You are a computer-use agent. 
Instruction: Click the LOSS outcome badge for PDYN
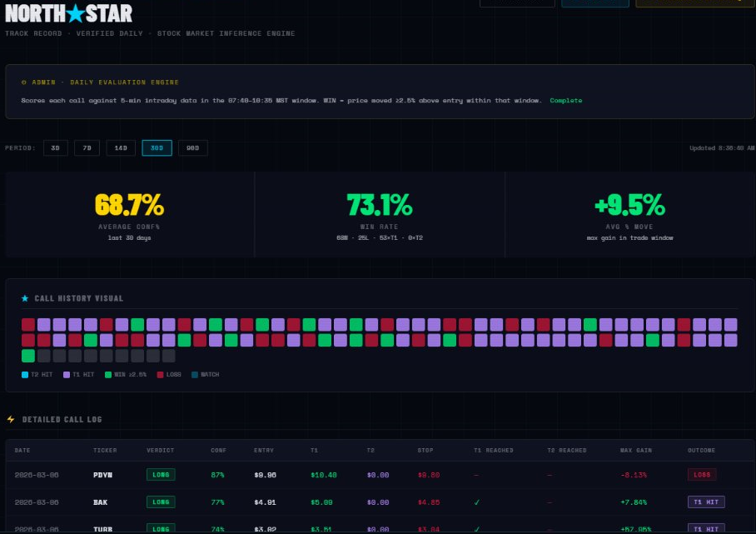click(x=702, y=475)
